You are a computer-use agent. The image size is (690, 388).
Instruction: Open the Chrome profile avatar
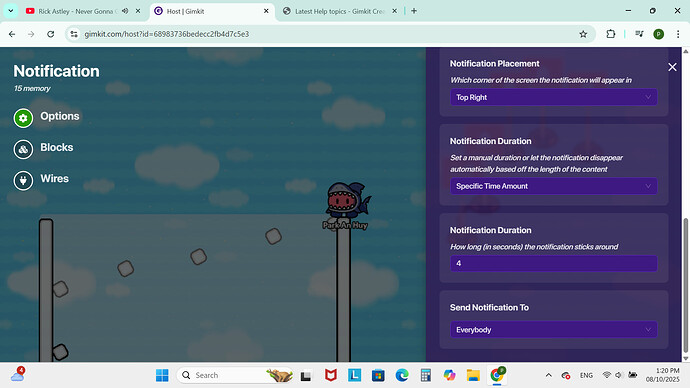click(659, 34)
